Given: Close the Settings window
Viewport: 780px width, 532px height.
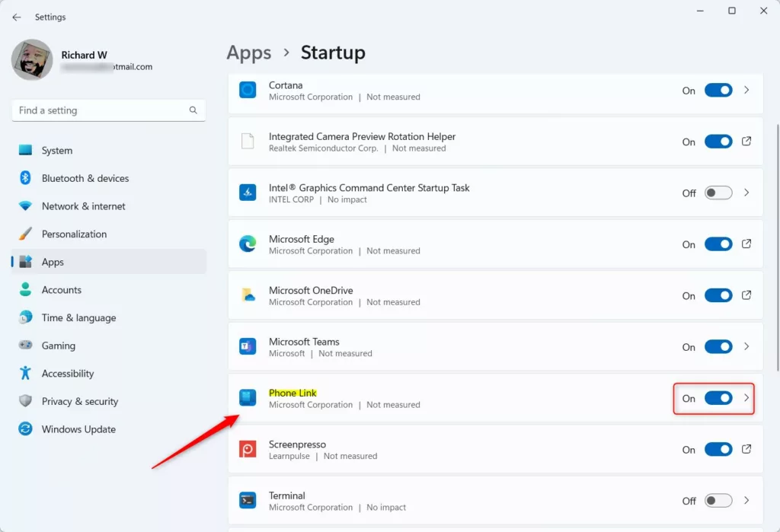Looking at the screenshot, I should [763, 11].
